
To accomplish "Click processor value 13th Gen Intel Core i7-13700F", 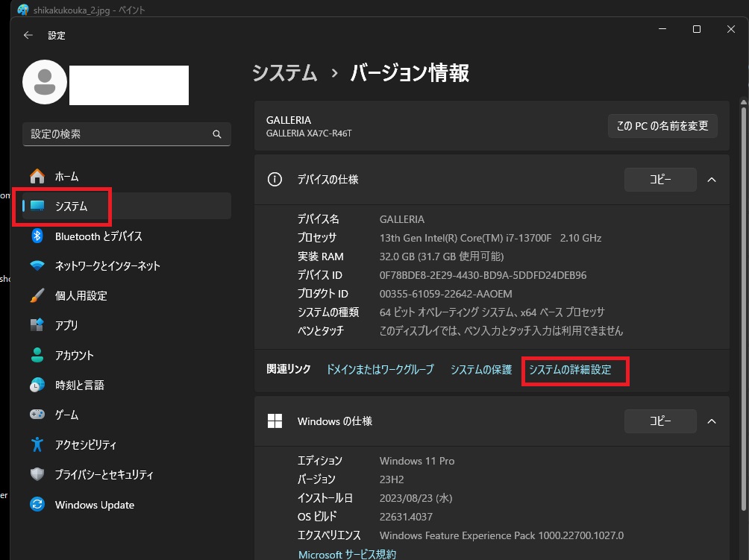I will point(491,238).
